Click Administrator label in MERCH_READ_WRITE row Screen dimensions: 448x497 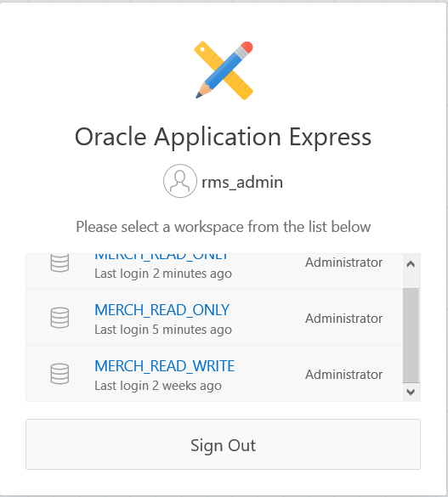click(x=344, y=375)
